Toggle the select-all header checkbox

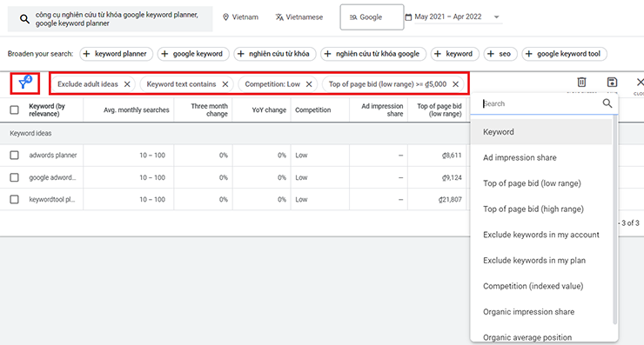point(15,110)
